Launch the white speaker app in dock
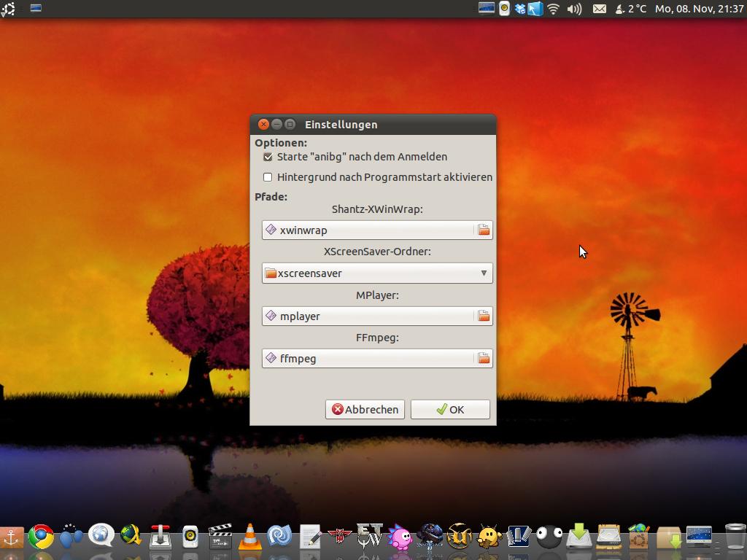 (x=190, y=537)
